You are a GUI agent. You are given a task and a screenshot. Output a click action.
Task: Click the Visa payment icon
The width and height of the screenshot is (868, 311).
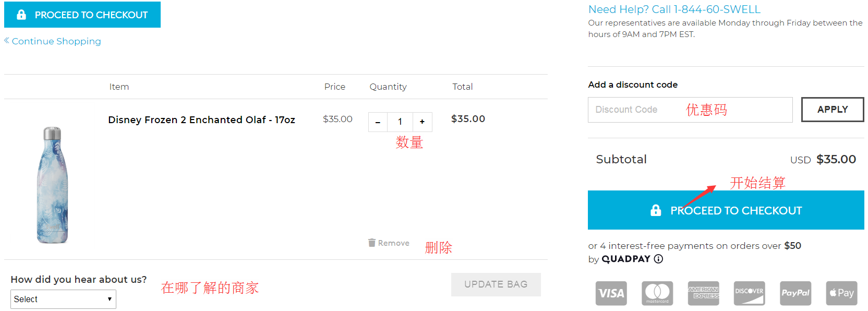(611, 293)
